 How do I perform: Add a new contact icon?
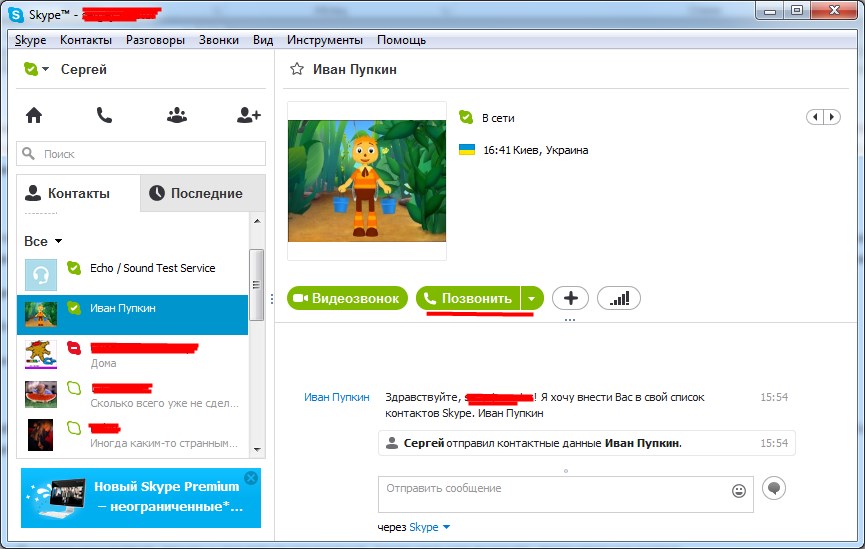(248, 115)
